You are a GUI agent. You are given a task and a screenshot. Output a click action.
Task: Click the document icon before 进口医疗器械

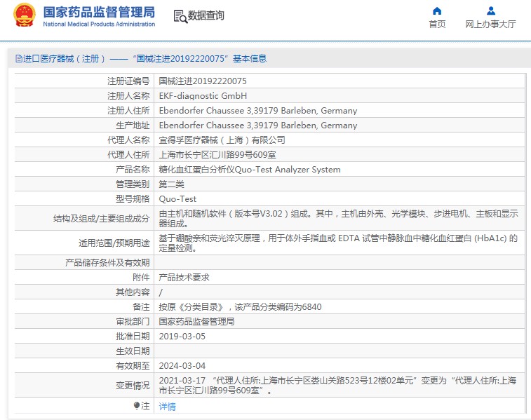pyautogui.click(x=19, y=59)
